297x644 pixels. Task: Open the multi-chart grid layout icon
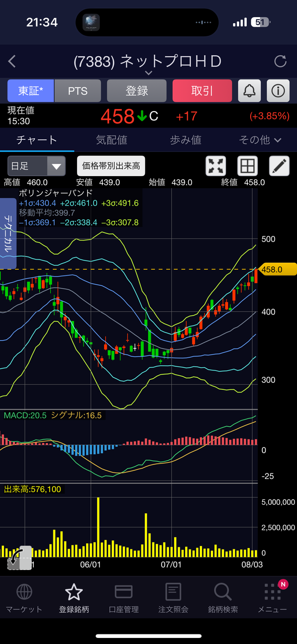click(x=248, y=166)
